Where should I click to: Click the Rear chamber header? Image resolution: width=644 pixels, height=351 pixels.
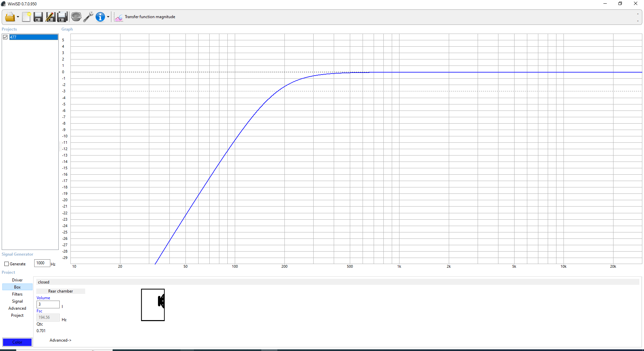coord(61,291)
